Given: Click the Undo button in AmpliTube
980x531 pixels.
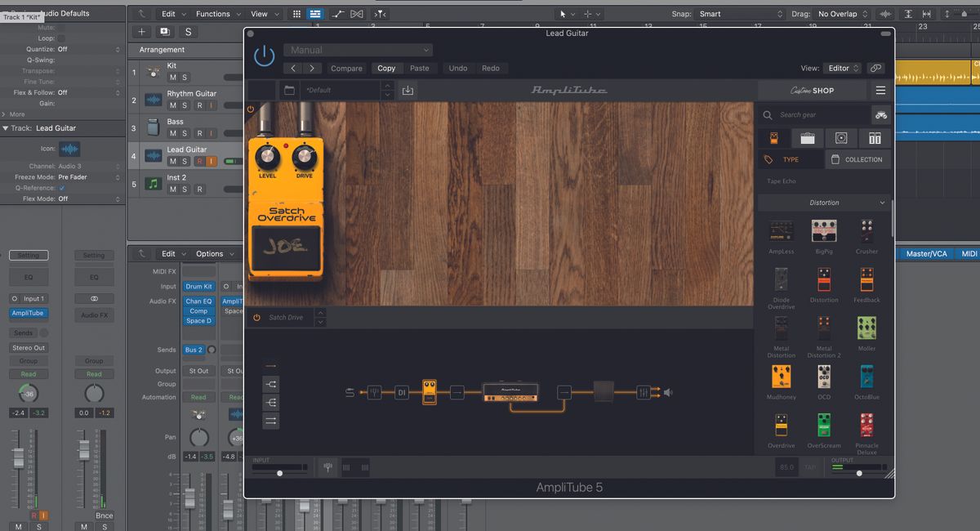Looking at the screenshot, I should [458, 68].
